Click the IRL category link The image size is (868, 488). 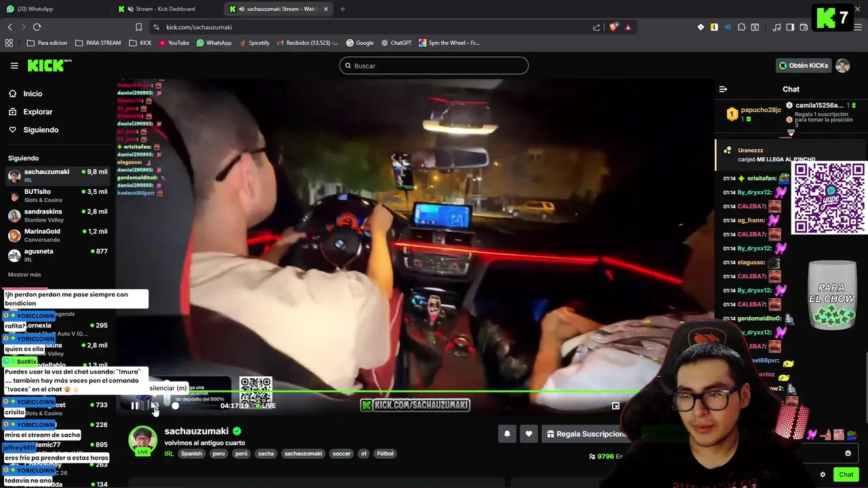tap(169, 453)
